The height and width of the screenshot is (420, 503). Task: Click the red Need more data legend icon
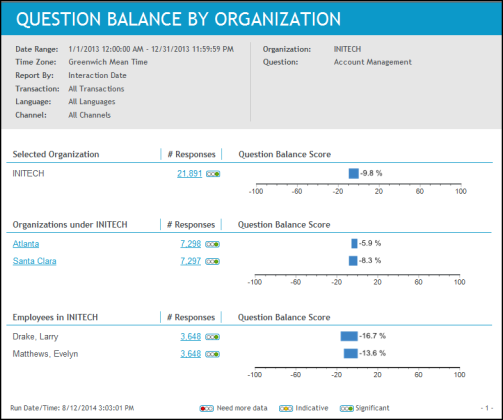(207, 408)
